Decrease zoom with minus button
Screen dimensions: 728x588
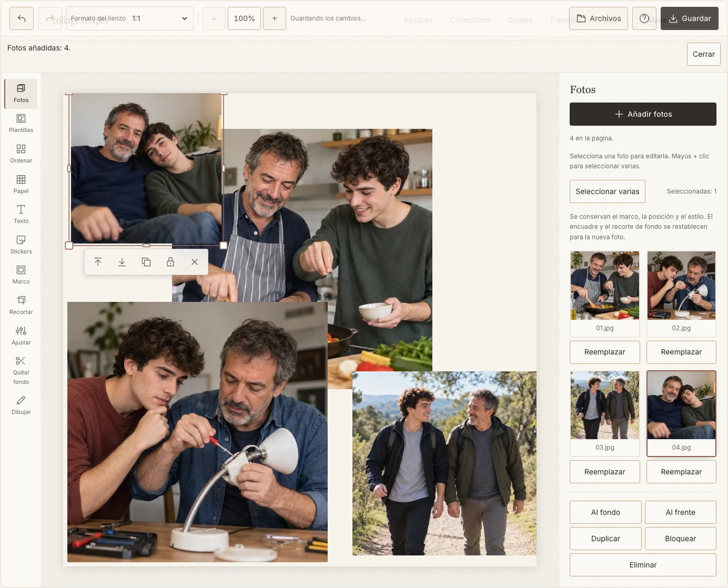(214, 19)
